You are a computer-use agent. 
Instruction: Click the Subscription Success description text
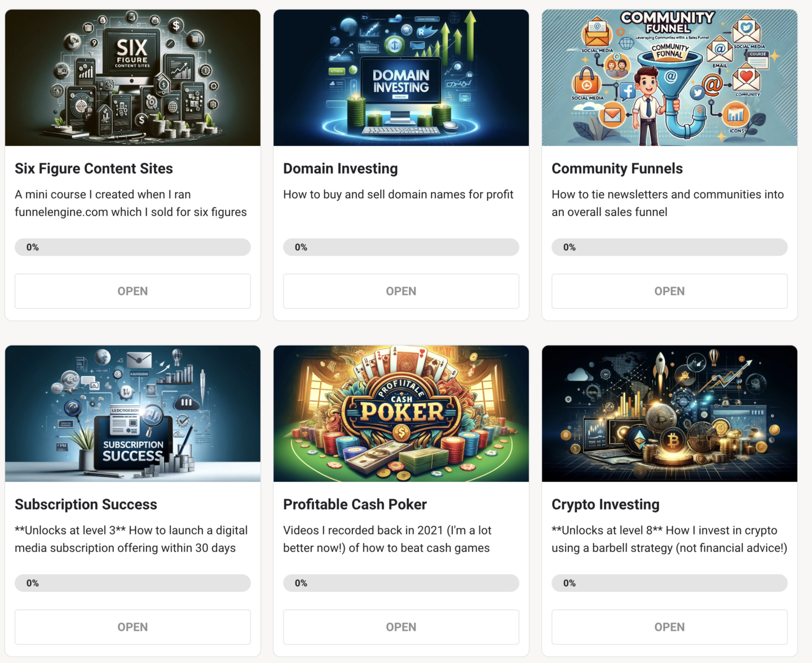pyautogui.click(x=131, y=539)
